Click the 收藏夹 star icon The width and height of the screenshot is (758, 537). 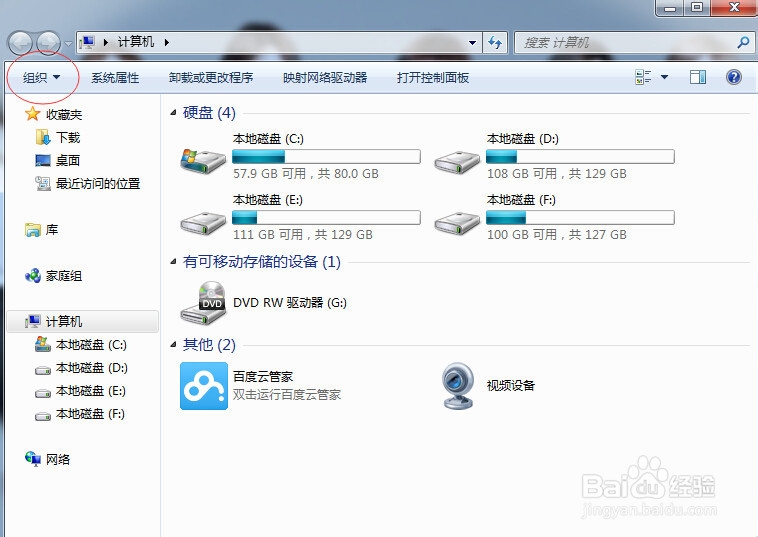pyautogui.click(x=32, y=114)
